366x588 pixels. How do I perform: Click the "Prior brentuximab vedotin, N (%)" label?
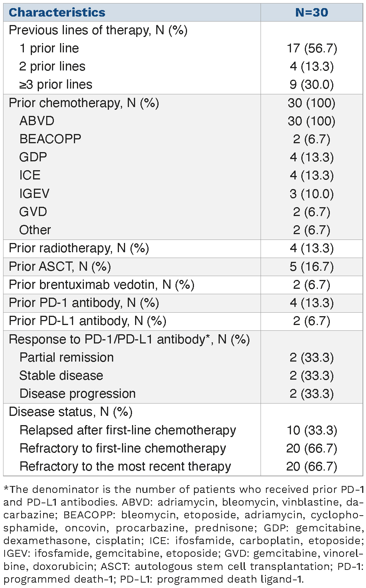click(x=102, y=285)
